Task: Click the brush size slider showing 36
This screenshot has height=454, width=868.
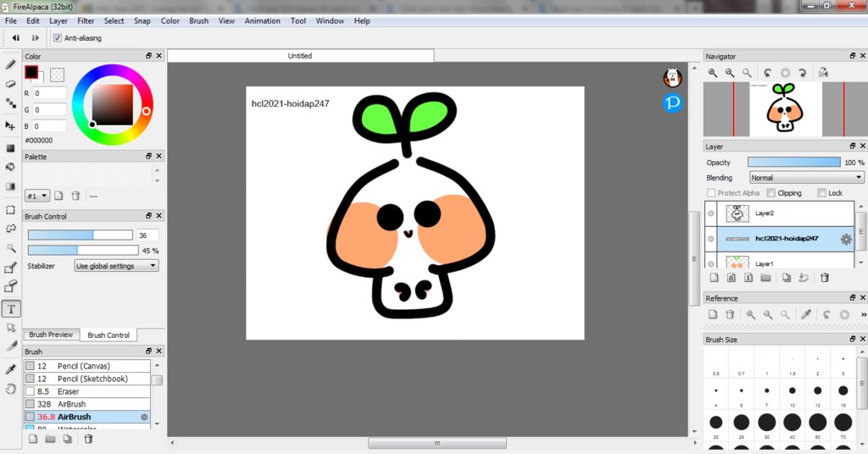Action: click(81, 235)
